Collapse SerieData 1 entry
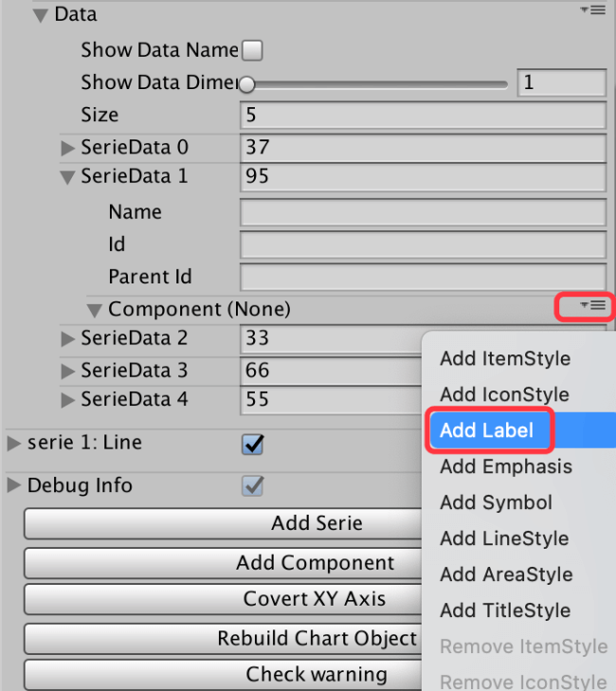Viewport: 616px width, 691px height. (x=67, y=177)
